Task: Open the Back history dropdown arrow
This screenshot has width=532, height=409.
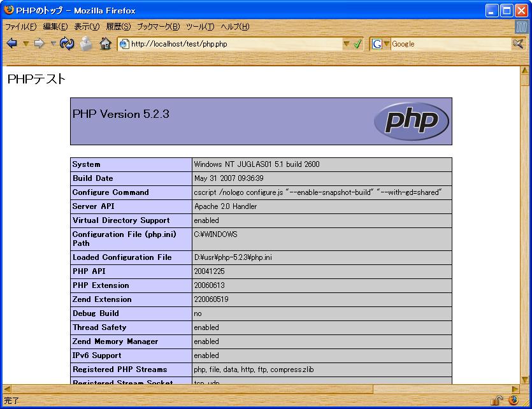Action: click(x=26, y=44)
